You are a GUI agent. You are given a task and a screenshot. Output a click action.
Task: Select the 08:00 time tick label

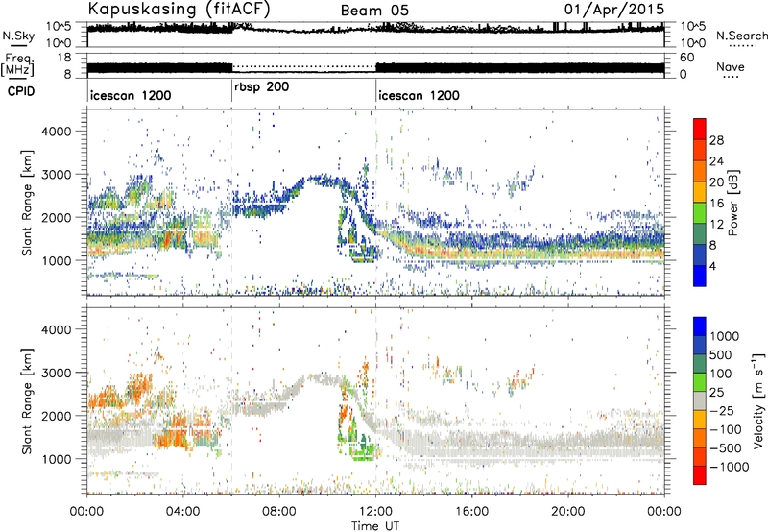point(278,512)
